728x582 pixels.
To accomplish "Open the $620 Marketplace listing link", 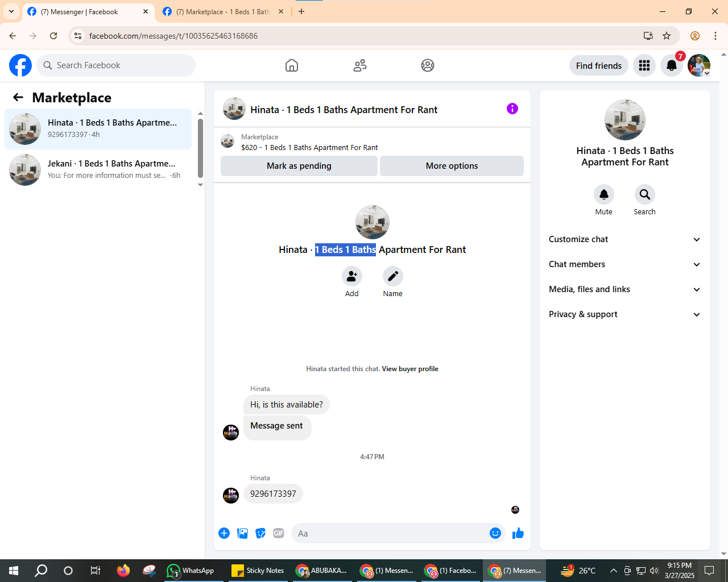I will pos(309,147).
